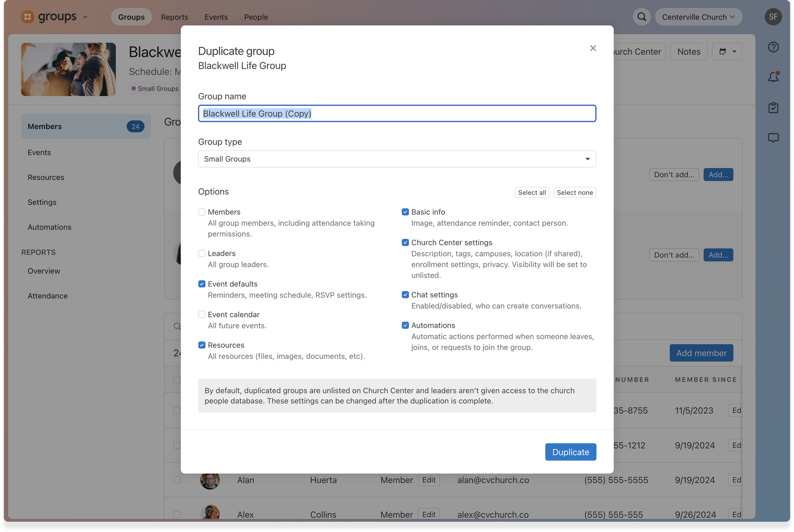This screenshot has width=794, height=532.
Task: Go to the Reports navigation item
Action: point(174,17)
